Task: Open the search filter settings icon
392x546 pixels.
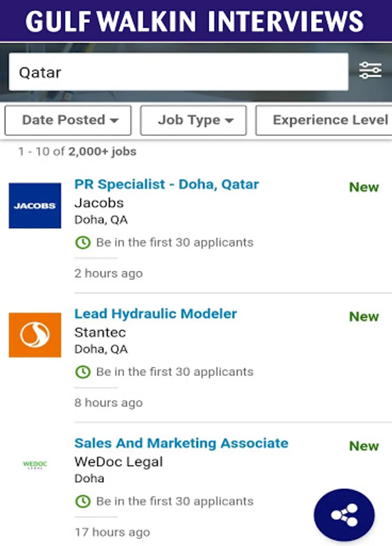Action: click(370, 71)
